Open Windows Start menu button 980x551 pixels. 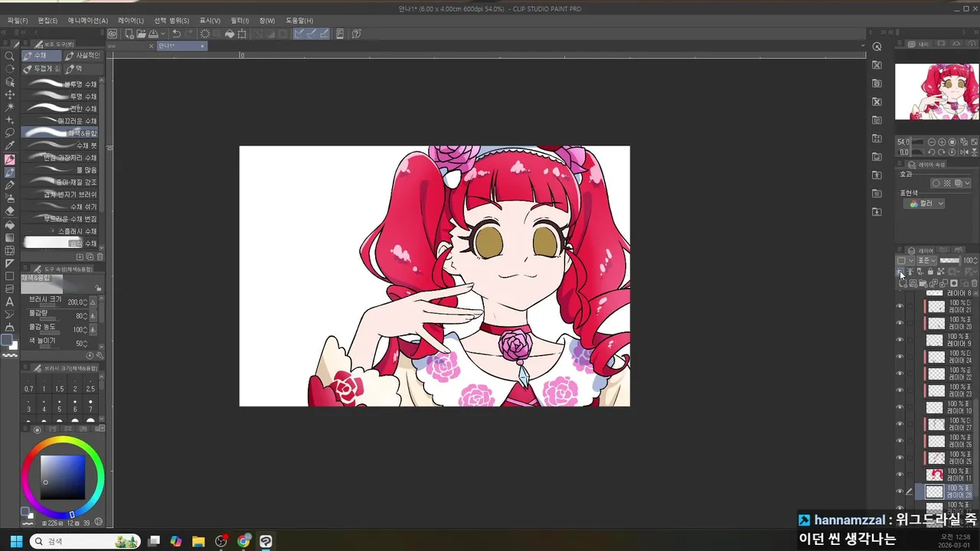(x=15, y=541)
